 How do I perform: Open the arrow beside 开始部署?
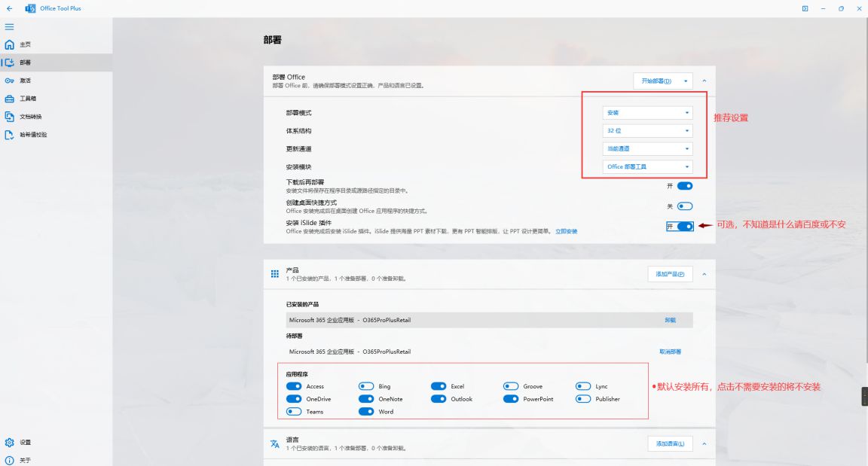tap(686, 81)
